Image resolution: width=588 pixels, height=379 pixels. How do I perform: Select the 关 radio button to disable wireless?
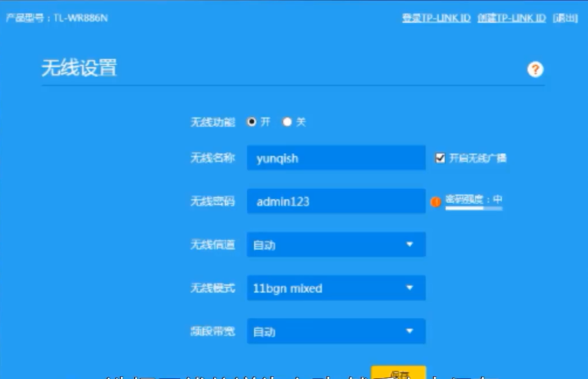coord(287,122)
